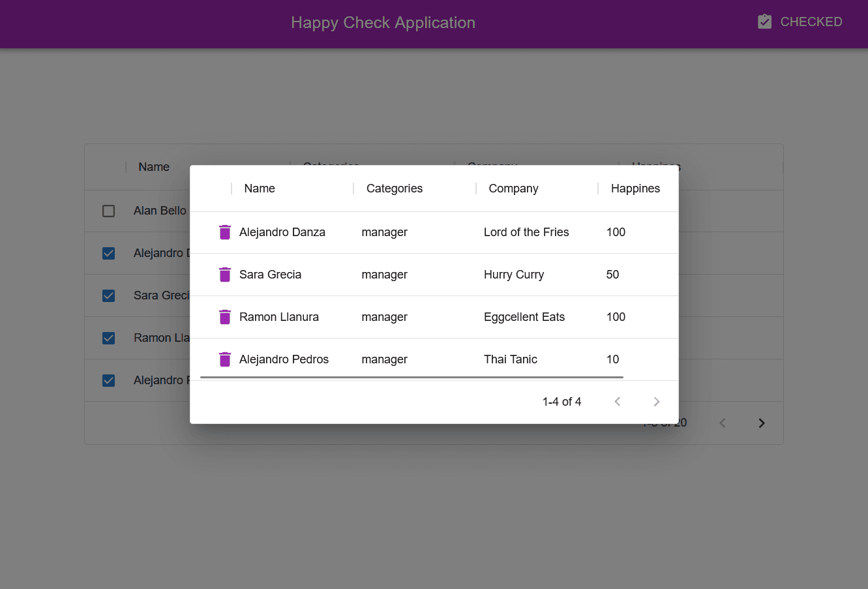Click the happiness value 50

[612, 275]
